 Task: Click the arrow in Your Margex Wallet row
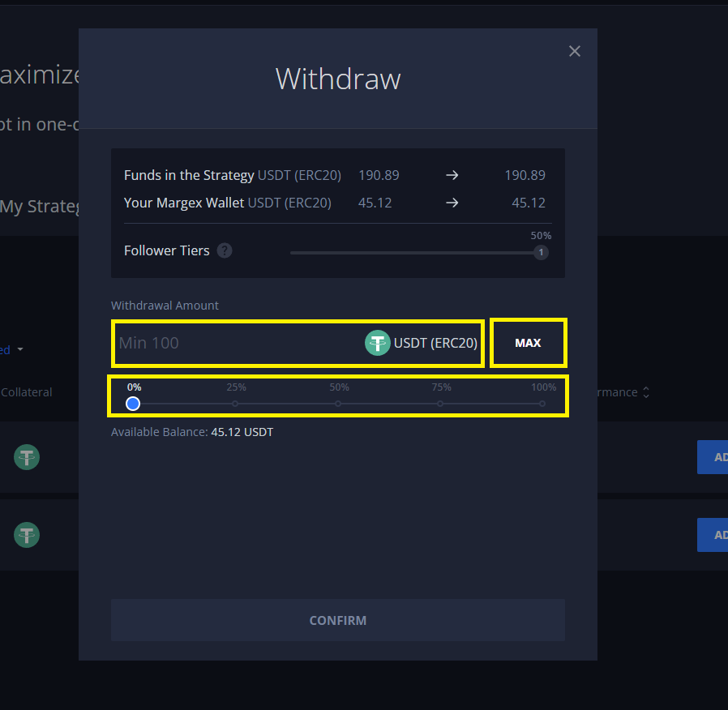point(452,203)
